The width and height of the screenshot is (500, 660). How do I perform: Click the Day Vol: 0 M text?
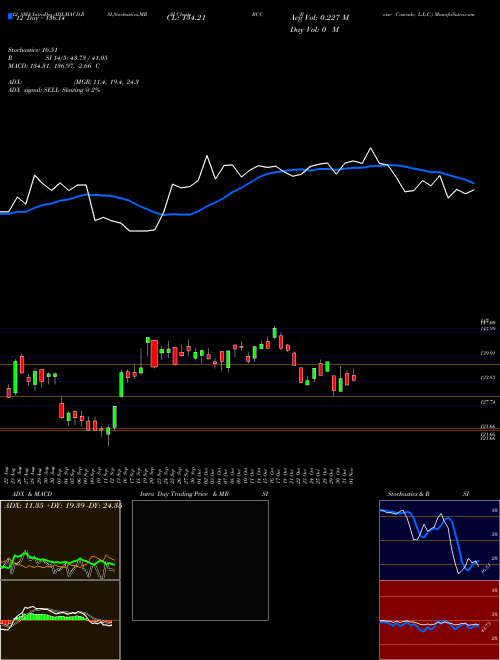click(314, 30)
